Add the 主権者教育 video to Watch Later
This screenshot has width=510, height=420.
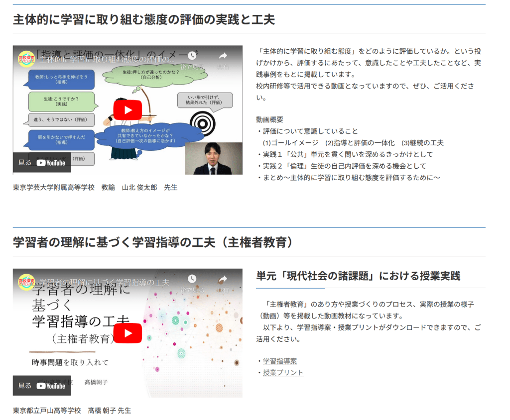point(192,282)
